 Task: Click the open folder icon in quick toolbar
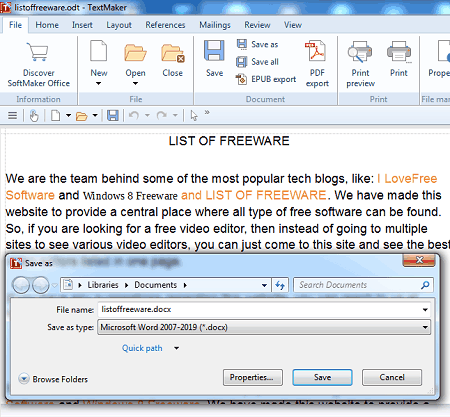[x=81, y=116]
